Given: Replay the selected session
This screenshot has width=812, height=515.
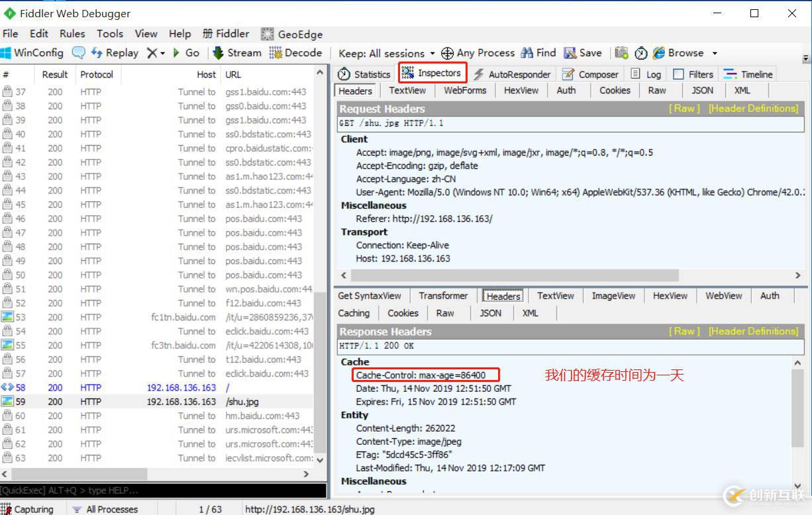Looking at the screenshot, I should (x=115, y=53).
